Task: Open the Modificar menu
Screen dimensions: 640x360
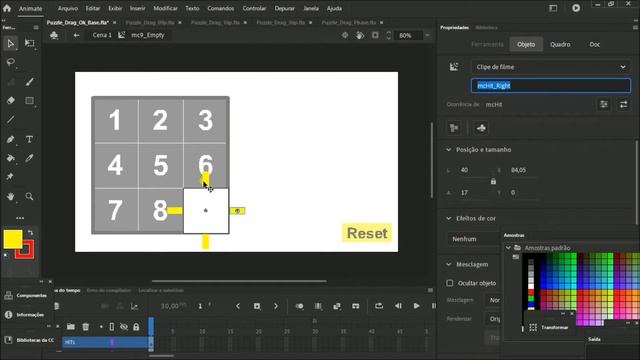Action: [165, 8]
